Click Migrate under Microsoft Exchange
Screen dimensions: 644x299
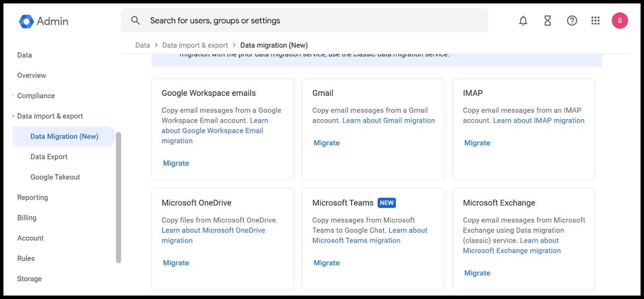tap(477, 273)
